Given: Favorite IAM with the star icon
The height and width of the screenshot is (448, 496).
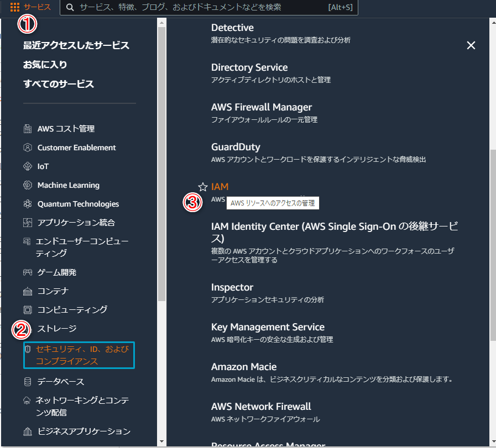Looking at the screenshot, I should click(203, 187).
